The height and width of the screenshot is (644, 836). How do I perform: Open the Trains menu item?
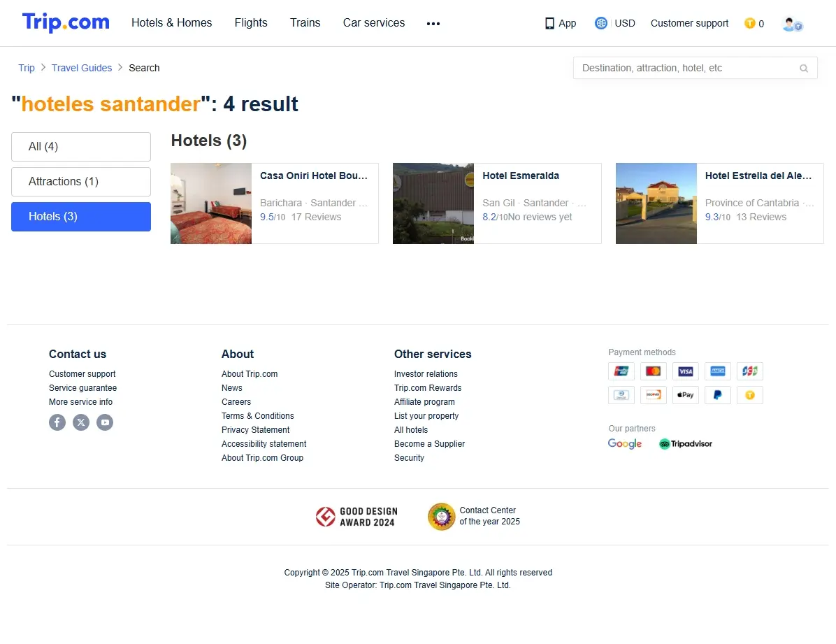(305, 23)
